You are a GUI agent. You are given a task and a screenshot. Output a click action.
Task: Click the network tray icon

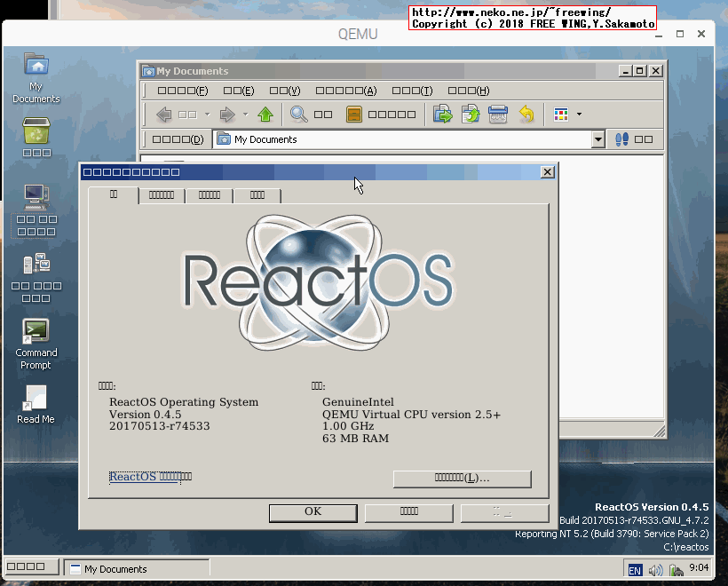click(676, 570)
